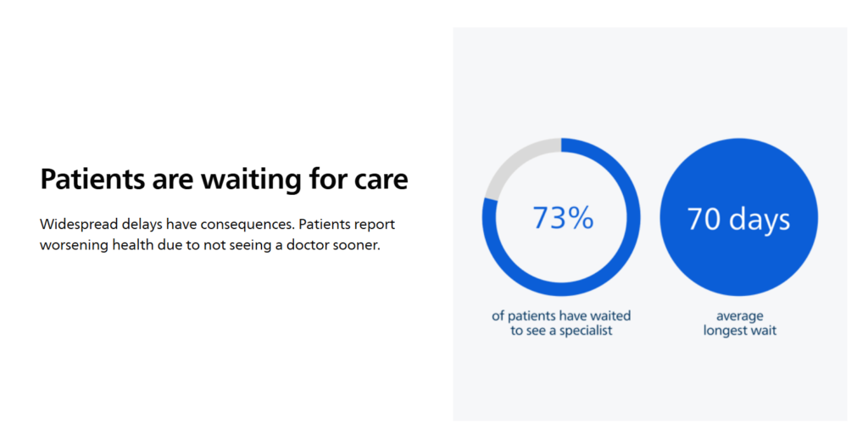Viewport: 868px width, 435px height.
Task: Click the gray segment of the donut ring
Action: [x=515, y=160]
